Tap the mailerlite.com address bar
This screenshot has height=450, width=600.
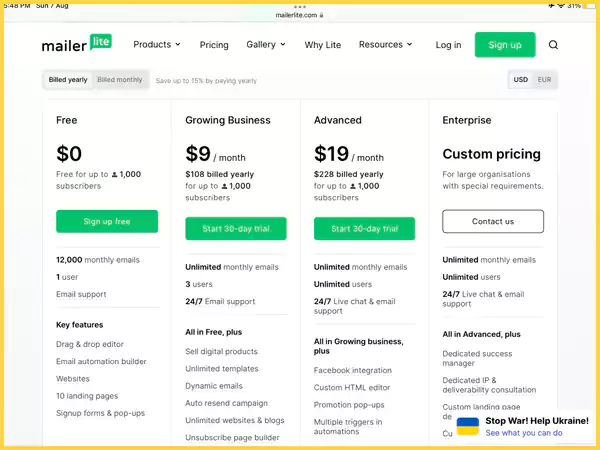coord(300,15)
